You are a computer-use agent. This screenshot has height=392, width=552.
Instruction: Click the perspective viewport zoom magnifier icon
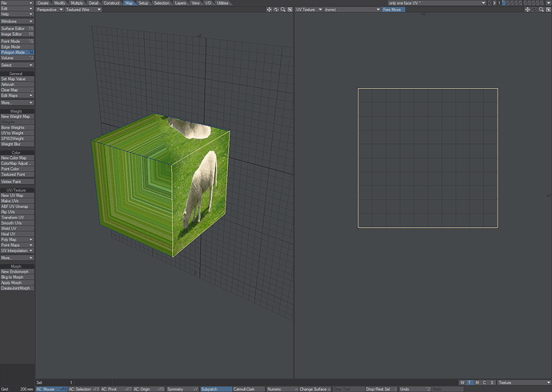click(x=283, y=10)
